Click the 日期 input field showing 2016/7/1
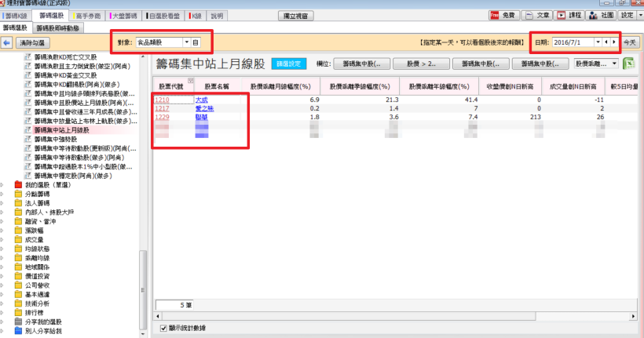644x338 pixels. (x=573, y=42)
